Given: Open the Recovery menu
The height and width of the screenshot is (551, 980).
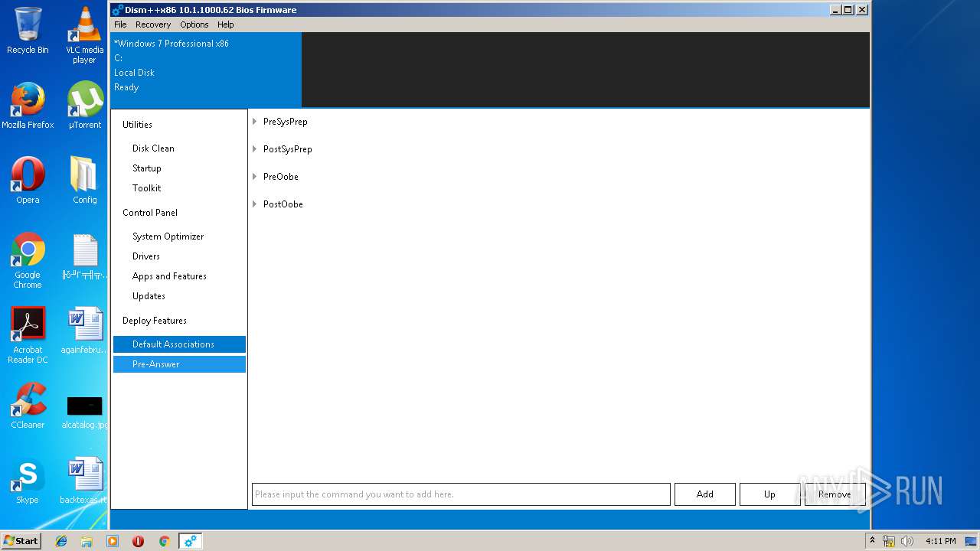Looking at the screenshot, I should 153,24.
